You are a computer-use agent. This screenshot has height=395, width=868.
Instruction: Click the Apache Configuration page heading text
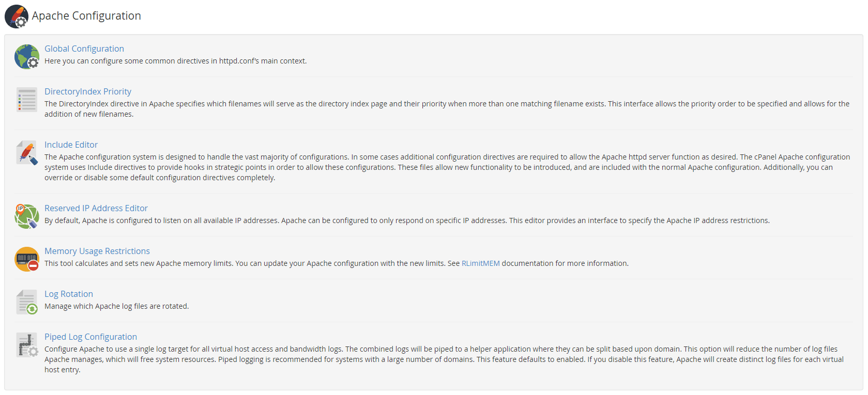[86, 16]
